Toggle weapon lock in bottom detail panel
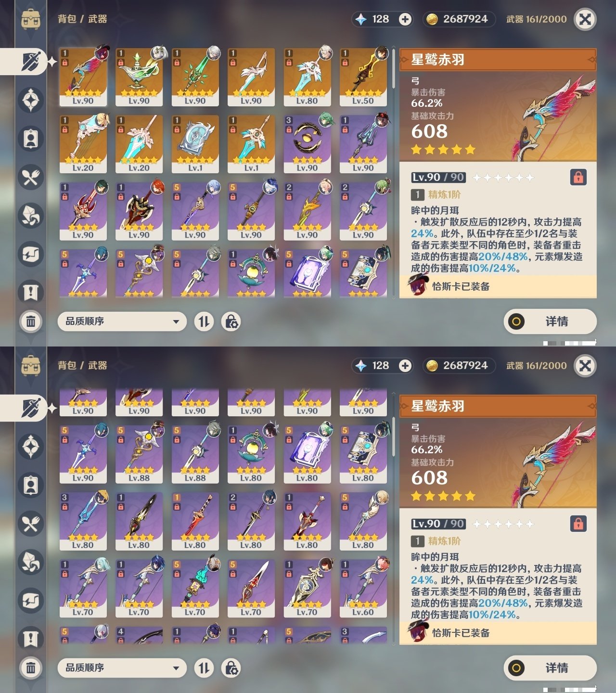This screenshot has height=693, width=616. [578, 524]
